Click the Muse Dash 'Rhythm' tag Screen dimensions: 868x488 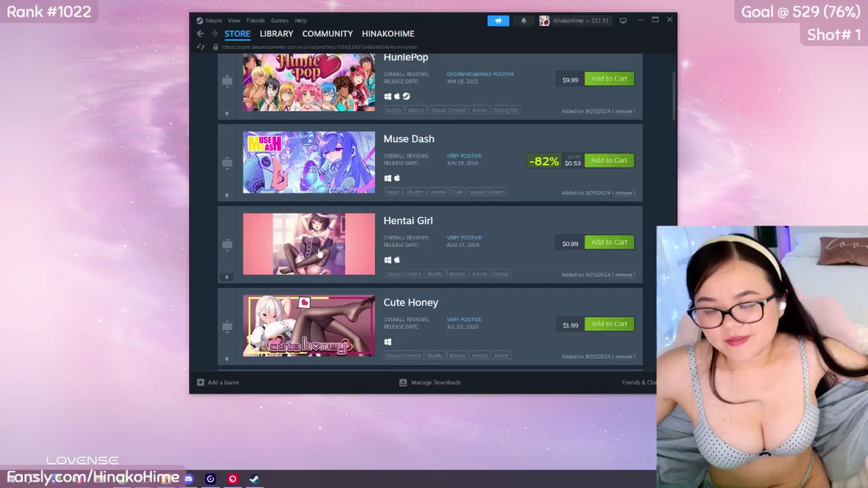point(415,192)
